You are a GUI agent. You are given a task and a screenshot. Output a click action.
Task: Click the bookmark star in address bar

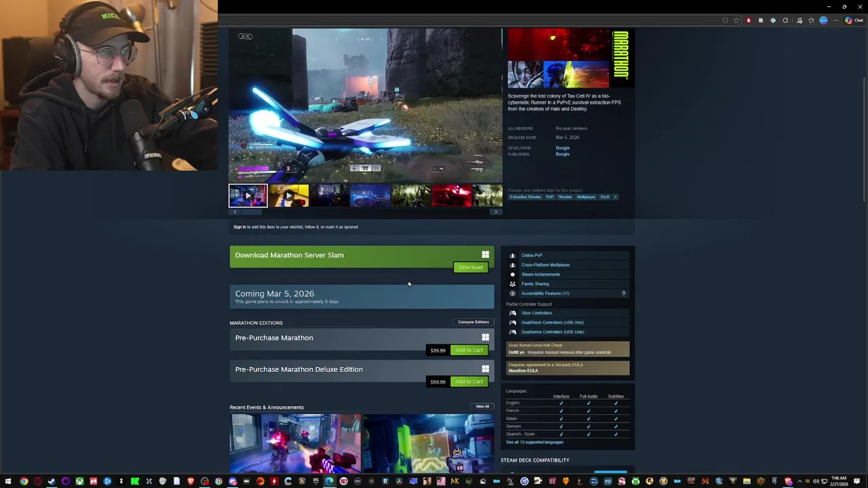point(736,20)
